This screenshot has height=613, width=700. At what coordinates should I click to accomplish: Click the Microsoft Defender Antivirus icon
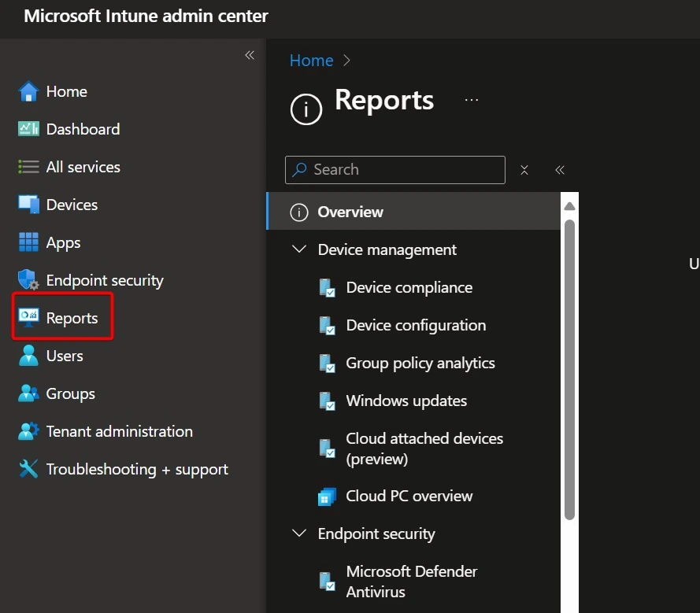coord(328,582)
